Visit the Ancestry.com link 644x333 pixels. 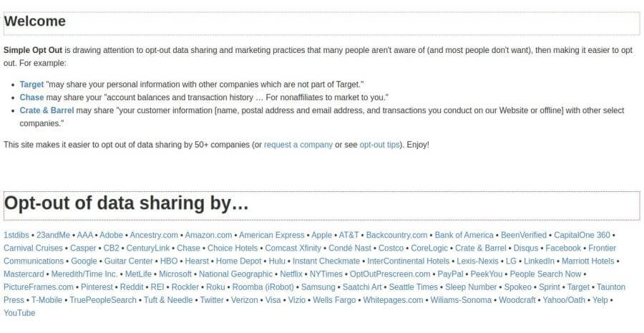pos(154,235)
